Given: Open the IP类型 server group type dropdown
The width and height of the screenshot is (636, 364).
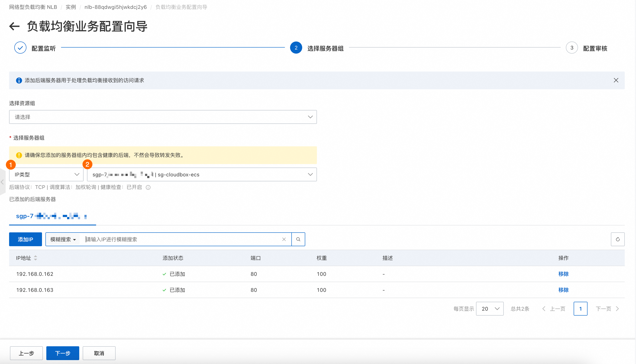Looking at the screenshot, I should pyautogui.click(x=46, y=174).
